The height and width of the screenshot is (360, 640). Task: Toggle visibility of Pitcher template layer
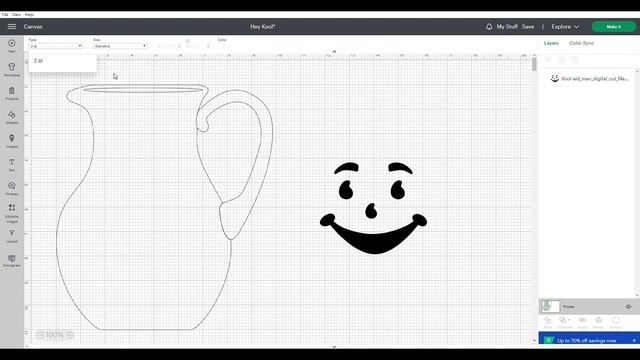(629, 306)
